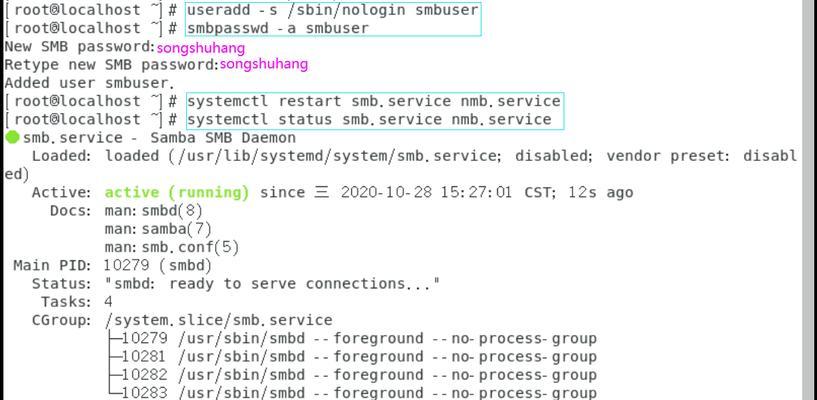
Task: Click the green status dot beside smb.service
Action: click(x=13, y=138)
